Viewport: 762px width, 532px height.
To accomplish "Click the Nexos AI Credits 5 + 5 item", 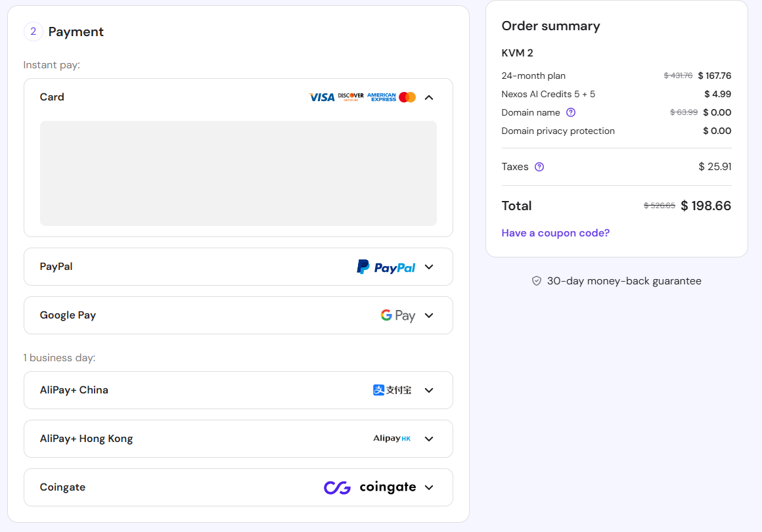I will [548, 95].
